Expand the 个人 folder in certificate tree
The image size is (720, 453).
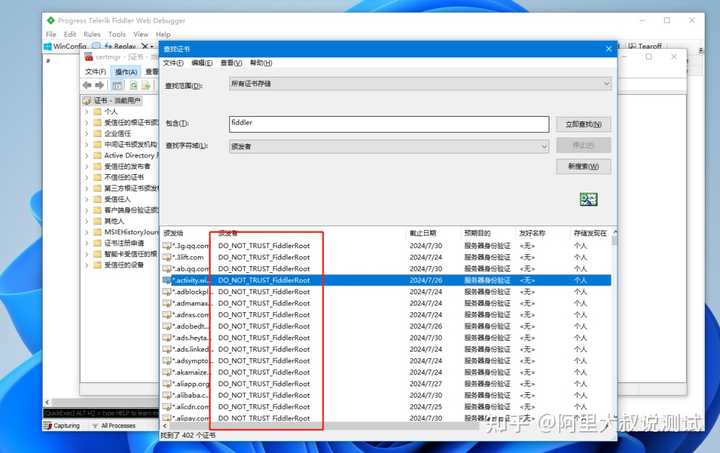86,112
